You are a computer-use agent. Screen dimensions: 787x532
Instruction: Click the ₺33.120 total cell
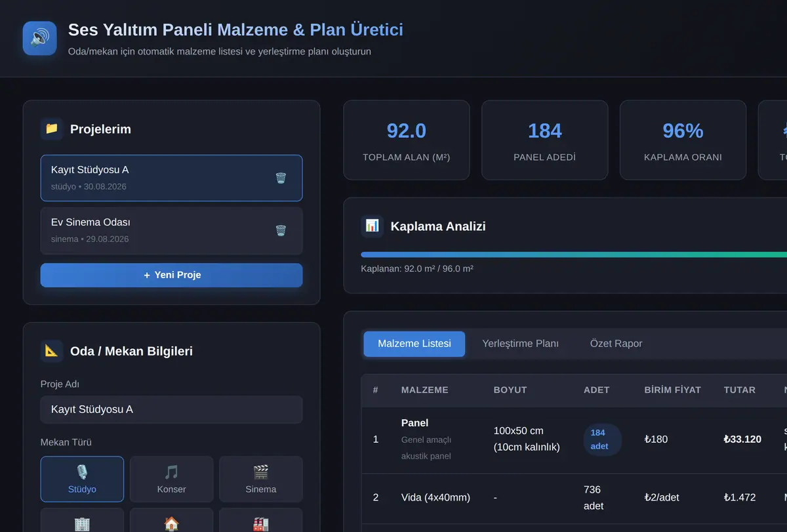(742, 440)
